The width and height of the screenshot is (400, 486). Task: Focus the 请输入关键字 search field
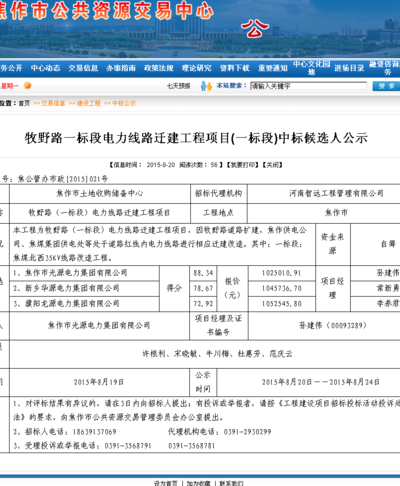point(308,86)
